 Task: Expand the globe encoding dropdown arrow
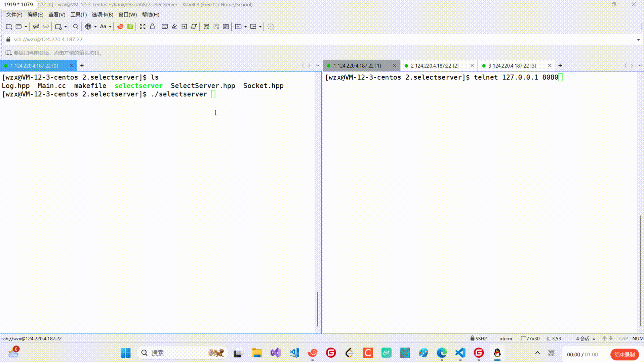click(95, 27)
